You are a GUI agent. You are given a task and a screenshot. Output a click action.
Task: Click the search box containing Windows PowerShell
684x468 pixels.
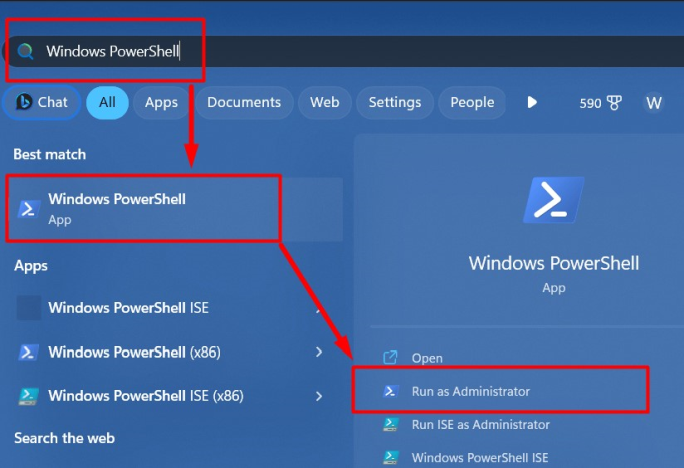(345, 51)
